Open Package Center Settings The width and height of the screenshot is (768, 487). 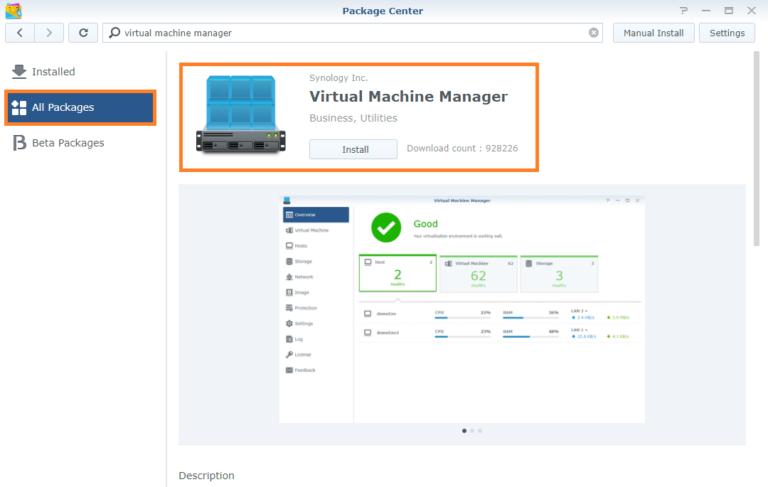tap(727, 33)
